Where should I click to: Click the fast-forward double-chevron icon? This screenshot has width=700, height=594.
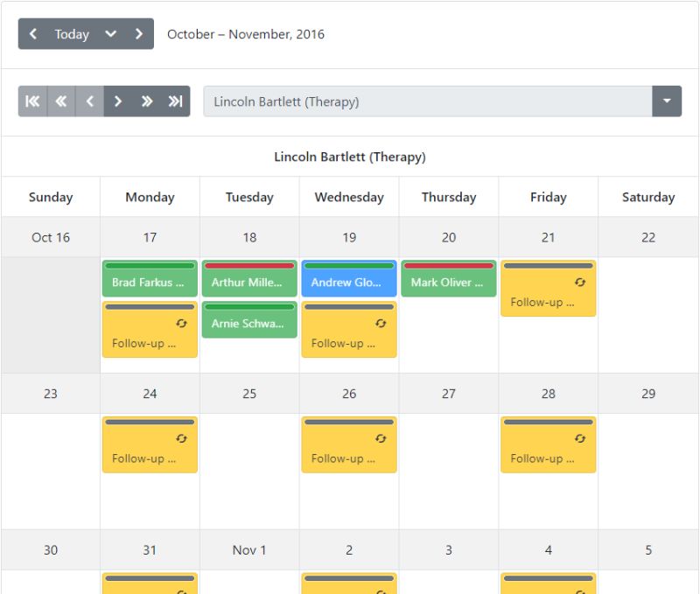coord(148,101)
